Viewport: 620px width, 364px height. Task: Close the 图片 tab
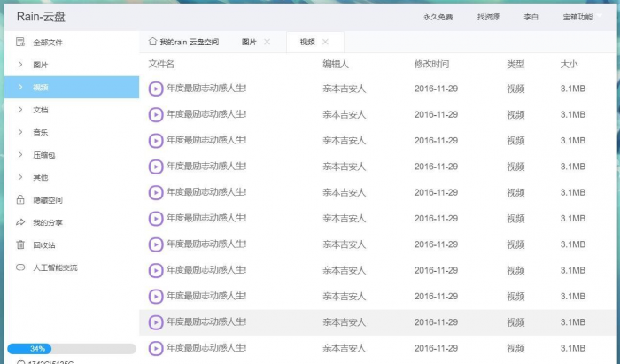pos(267,42)
